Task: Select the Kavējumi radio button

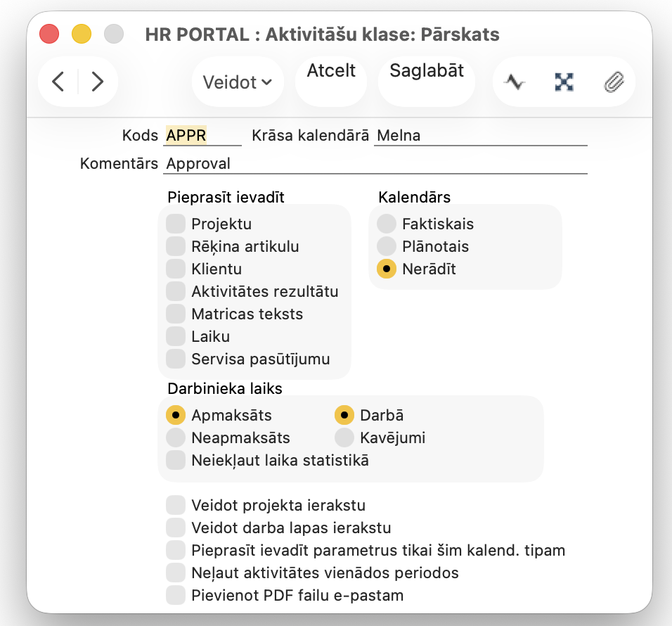Action: (344, 438)
